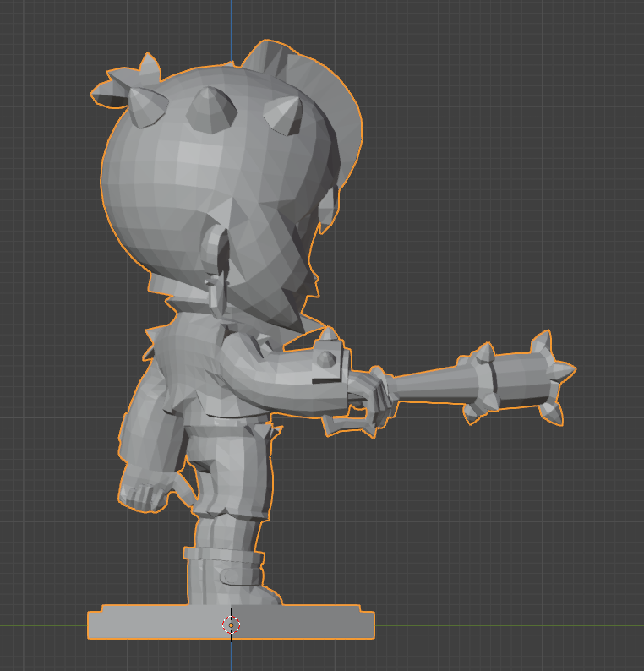Click the character's boot above the base
Viewport: 644px width, 671px height.
click(x=229, y=576)
